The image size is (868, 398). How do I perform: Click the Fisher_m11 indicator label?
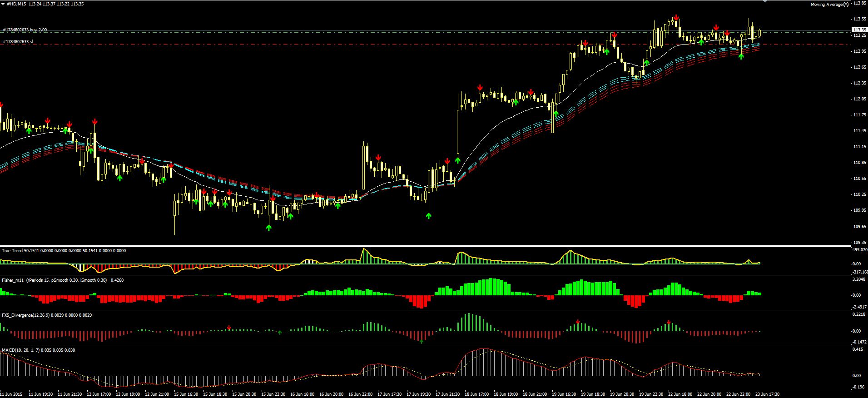tap(13, 280)
